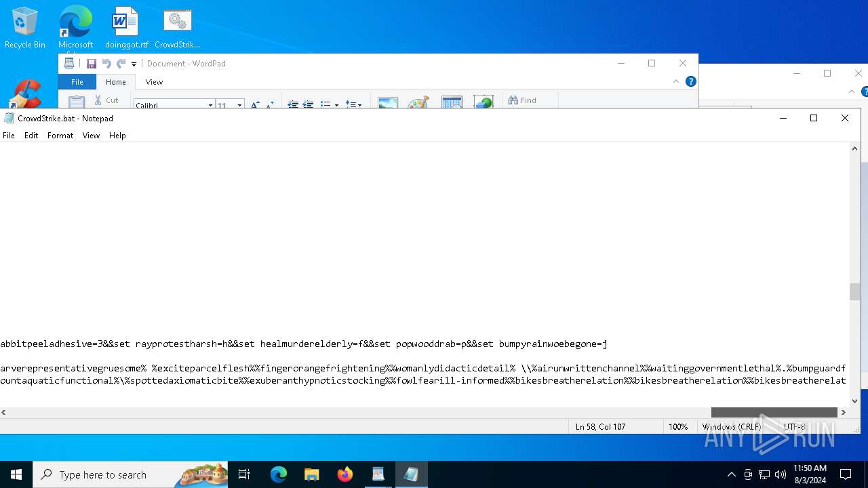Open the File tab in WordPad

pyautogui.click(x=77, y=82)
